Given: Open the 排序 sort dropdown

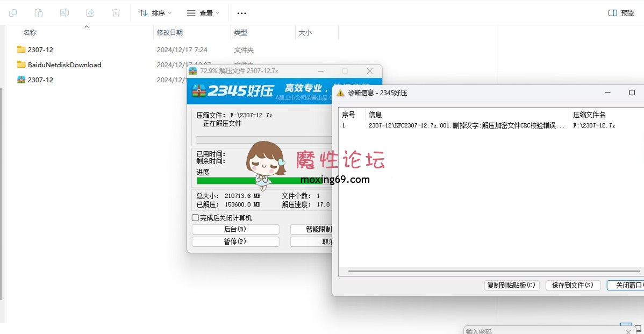Looking at the screenshot, I should tap(155, 13).
